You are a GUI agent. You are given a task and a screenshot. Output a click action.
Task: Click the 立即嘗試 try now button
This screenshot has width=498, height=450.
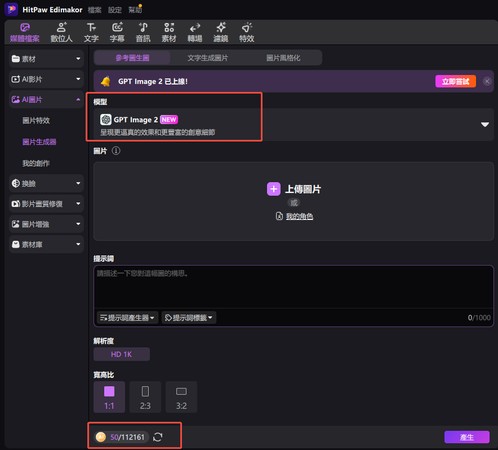[455, 81]
